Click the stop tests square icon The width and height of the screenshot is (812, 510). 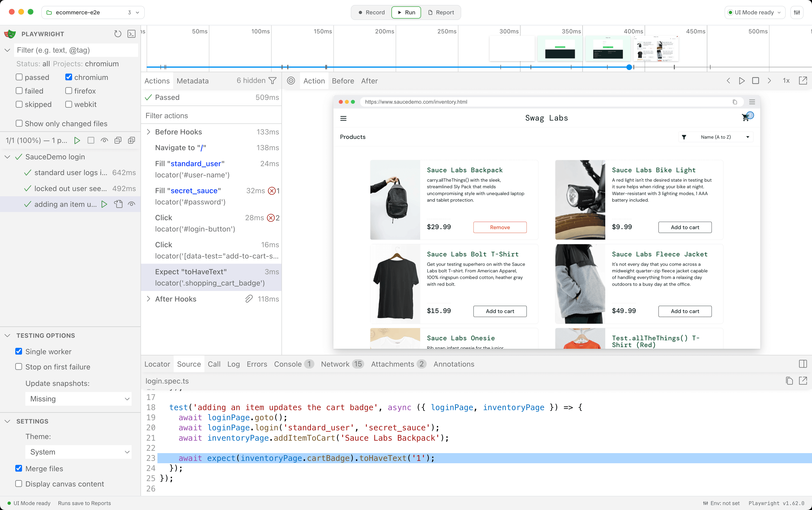91,140
